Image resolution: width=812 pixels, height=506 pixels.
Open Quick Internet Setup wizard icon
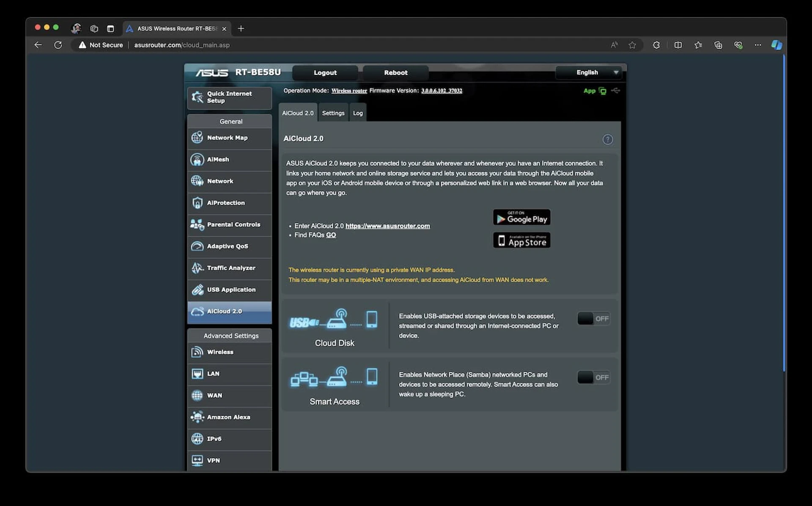[197, 97]
